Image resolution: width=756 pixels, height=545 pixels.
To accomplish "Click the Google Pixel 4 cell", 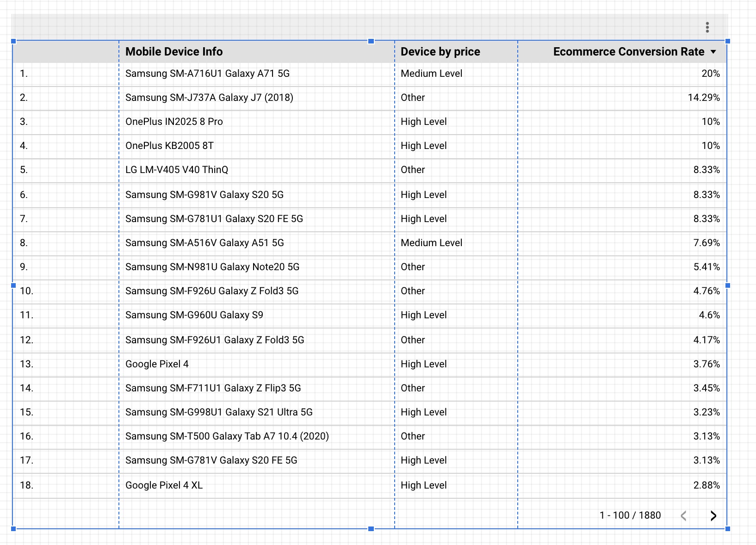I will click(157, 364).
